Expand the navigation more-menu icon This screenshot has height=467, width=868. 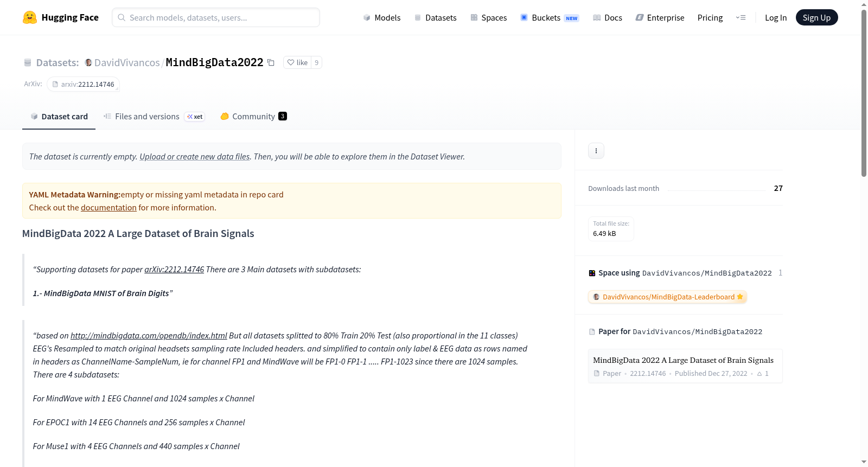pos(741,17)
